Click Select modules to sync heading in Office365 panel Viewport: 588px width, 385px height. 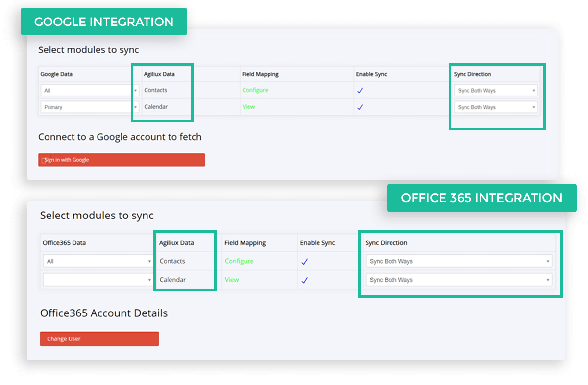pos(97,216)
